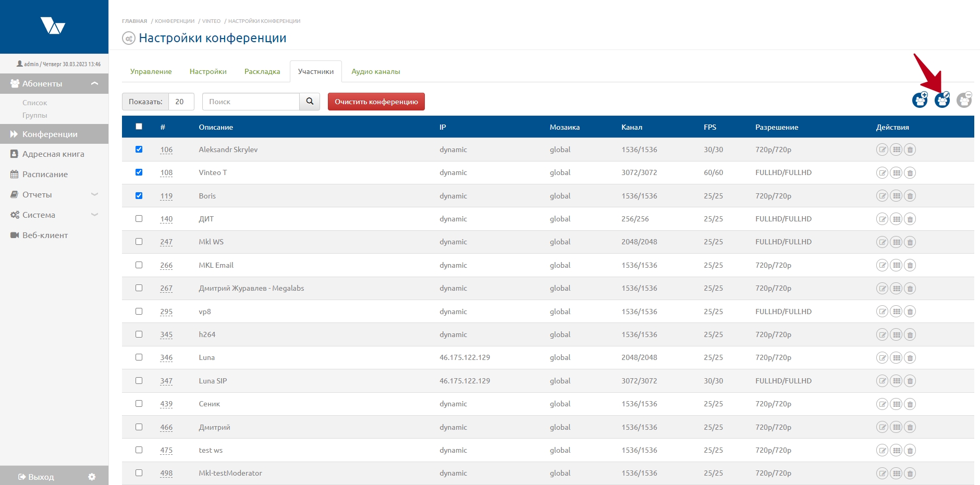980x485 pixels.
Task: Uncheck participant 119 Boris
Action: pyautogui.click(x=139, y=196)
